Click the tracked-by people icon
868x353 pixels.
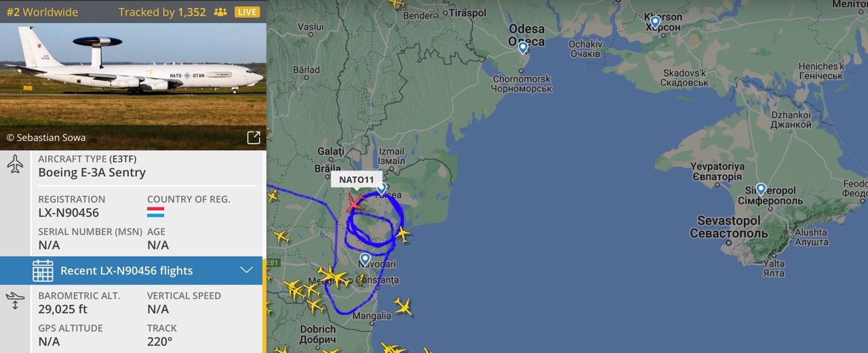coord(220,12)
